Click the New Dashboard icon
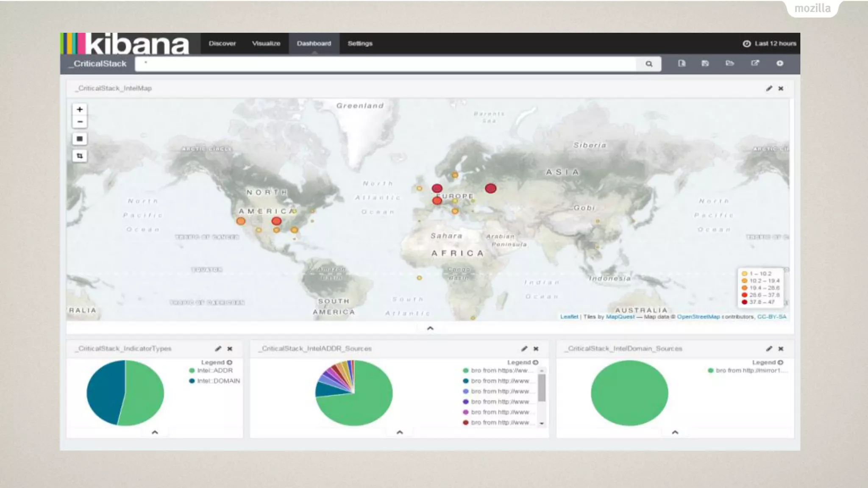Viewport: 868px width, 488px height. coord(682,64)
